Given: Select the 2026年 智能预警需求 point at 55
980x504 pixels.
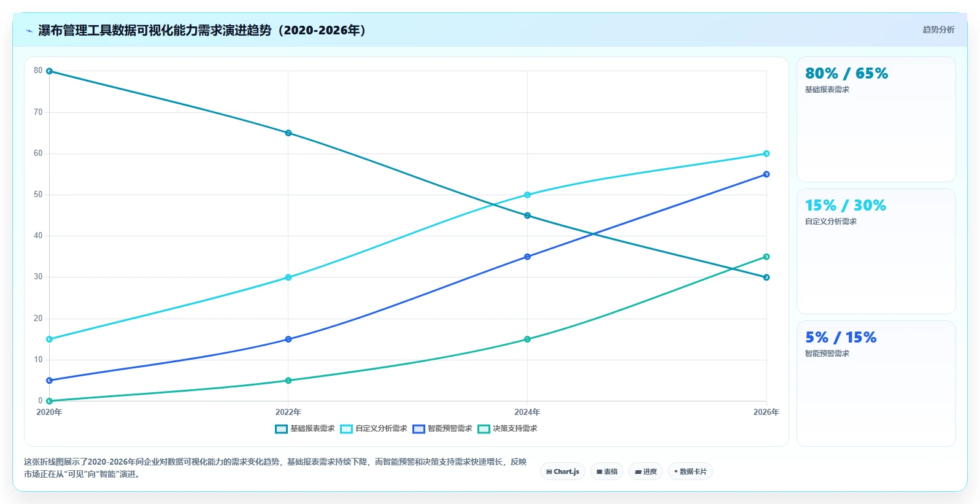Looking at the screenshot, I should (766, 174).
